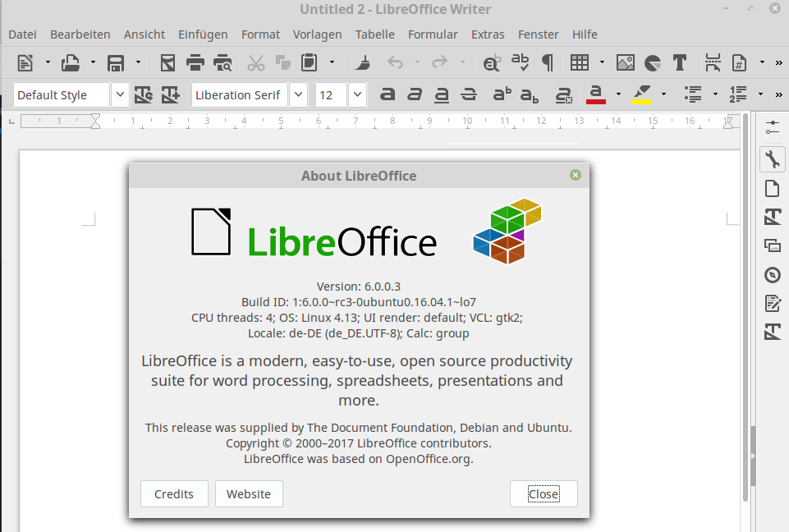Toggle italic text formatting
789x532 pixels.
pos(415,94)
